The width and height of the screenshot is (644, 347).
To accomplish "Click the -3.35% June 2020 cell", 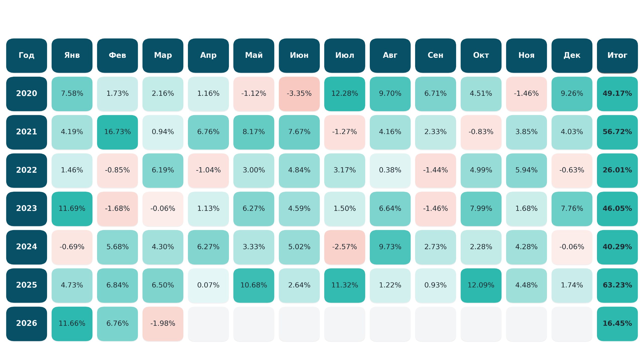I will [x=299, y=94].
